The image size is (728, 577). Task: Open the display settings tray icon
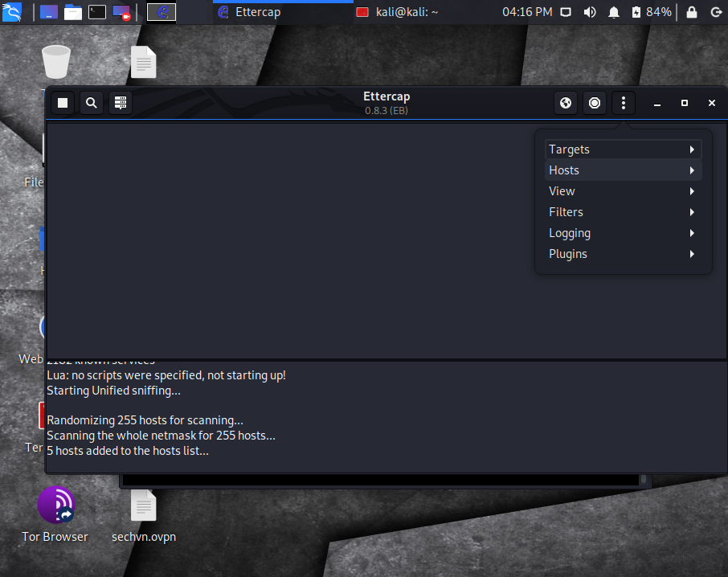pos(566,12)
